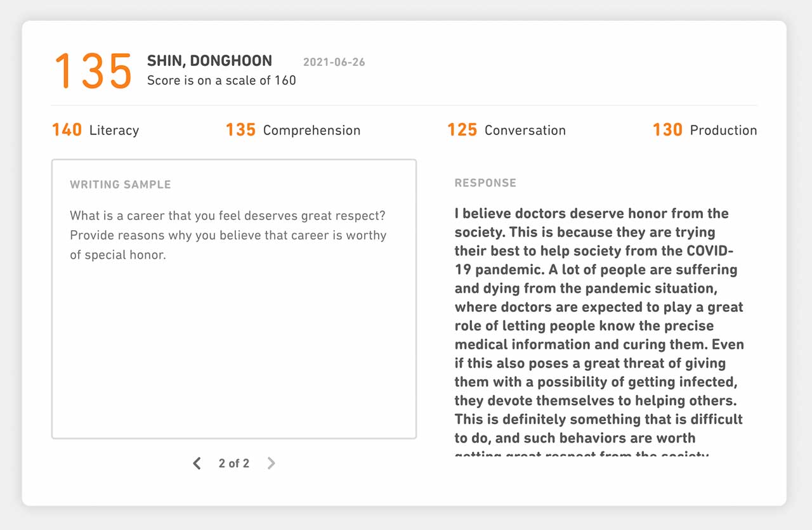Image resolution: width=812 pixels, height=530 pixels.
Task: Click the orange Comprehension score 135
Action: click(240, 130)
